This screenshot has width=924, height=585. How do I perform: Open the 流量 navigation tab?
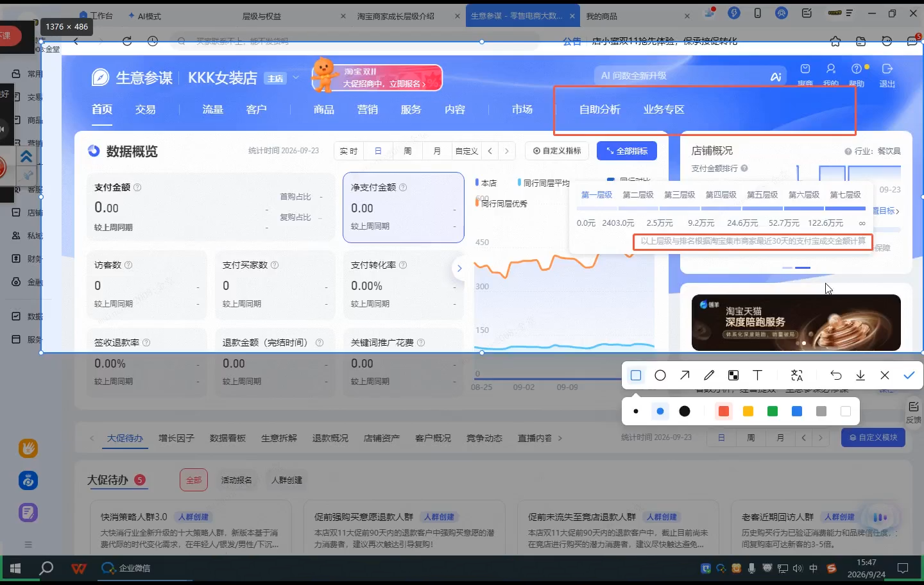point(213,110)
